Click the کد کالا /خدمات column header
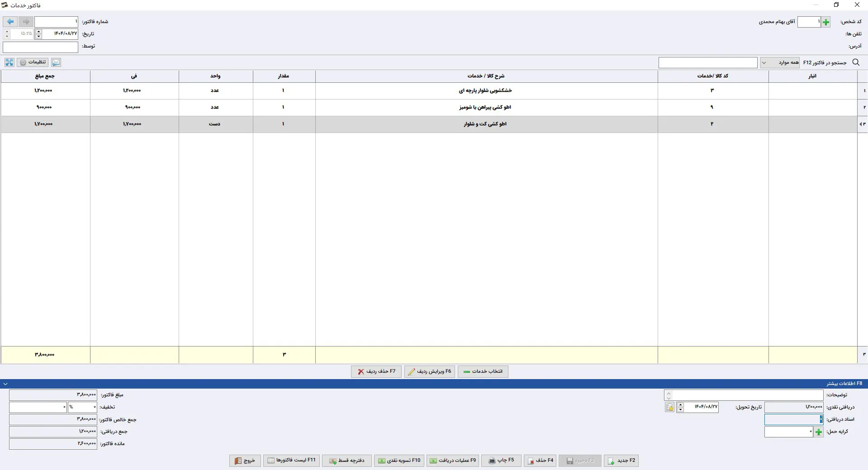Screen dimensions: 868x470 point(713,76)
